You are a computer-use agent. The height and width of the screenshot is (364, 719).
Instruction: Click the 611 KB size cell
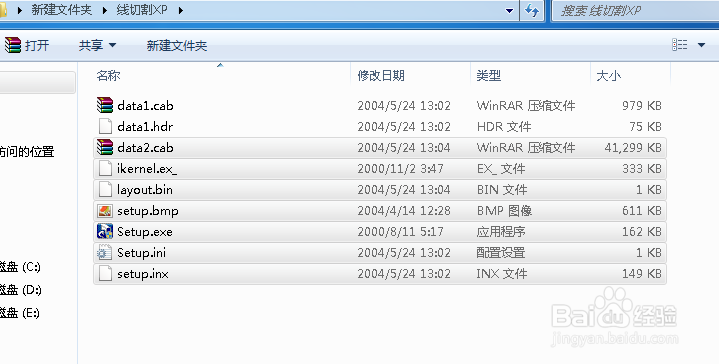[642, 211]
